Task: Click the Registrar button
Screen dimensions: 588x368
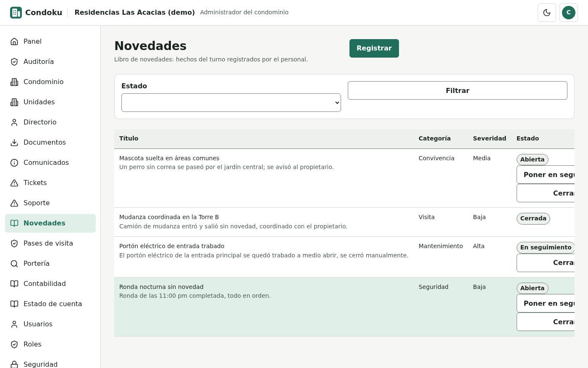Action: (x=374, y=48)
